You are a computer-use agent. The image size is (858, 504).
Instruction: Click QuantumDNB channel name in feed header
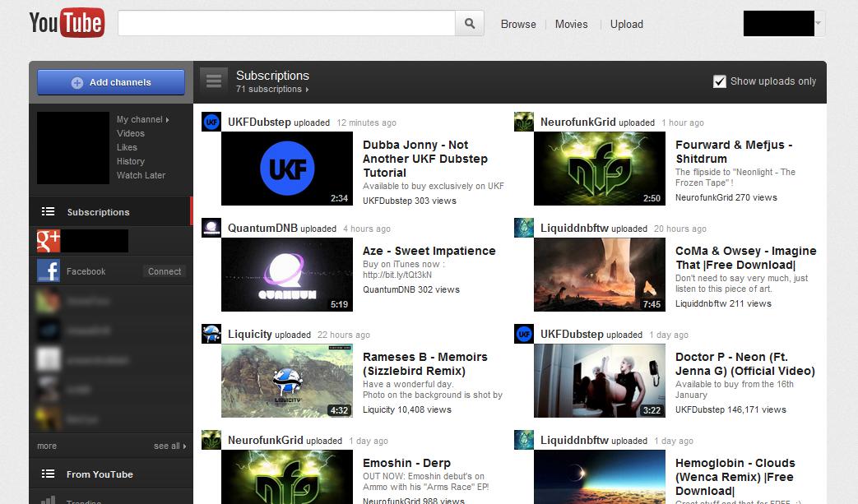262,228
